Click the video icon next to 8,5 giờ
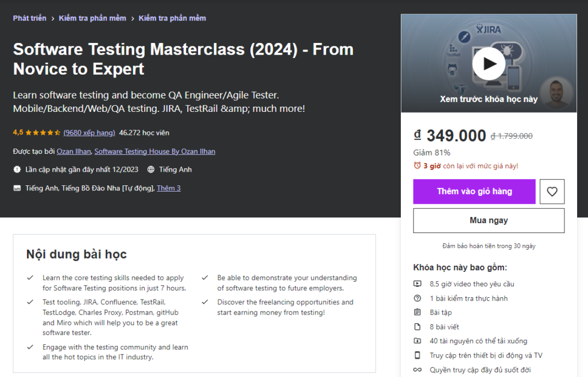The width and height of the screenshot is (588, 377). coord(417,284)
